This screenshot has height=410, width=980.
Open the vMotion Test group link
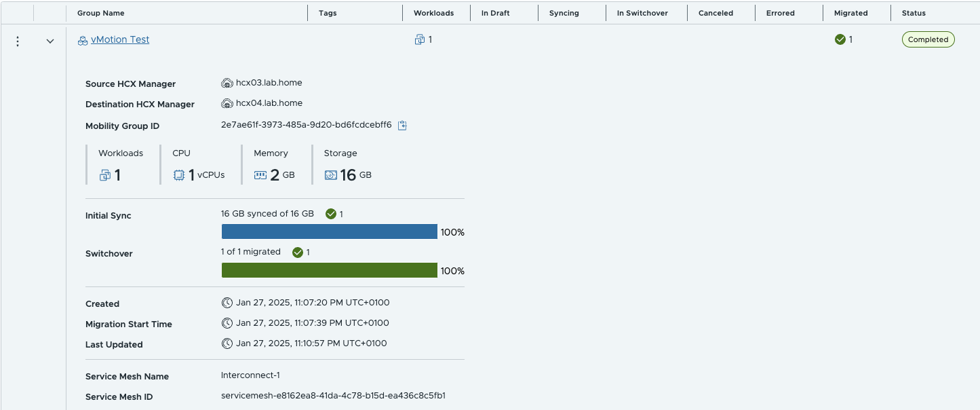(x=120, y=39)
